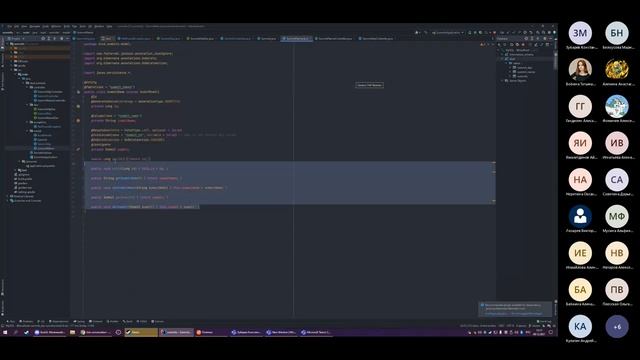
Task: Collapse the tables folder in Database tree
Action: [x=507, y=63]
